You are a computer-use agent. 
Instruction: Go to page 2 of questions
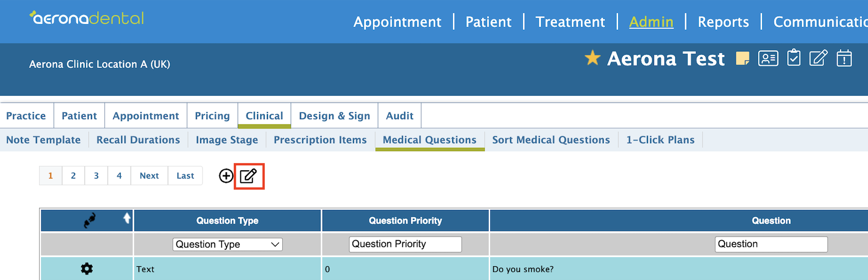73,176
